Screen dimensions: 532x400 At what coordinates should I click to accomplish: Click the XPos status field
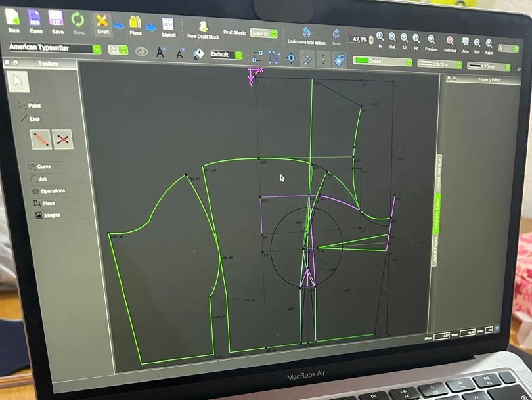441,336
